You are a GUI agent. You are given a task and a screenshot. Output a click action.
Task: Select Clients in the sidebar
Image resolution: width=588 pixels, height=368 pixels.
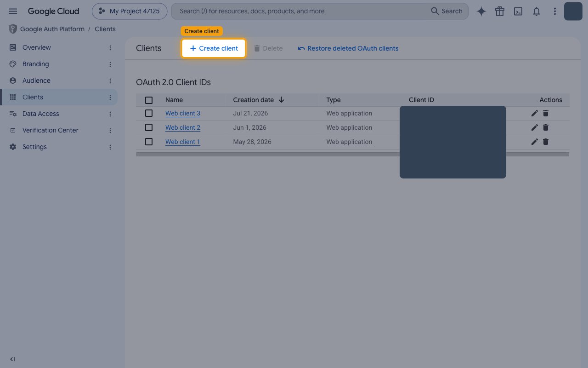pos(59,97)
